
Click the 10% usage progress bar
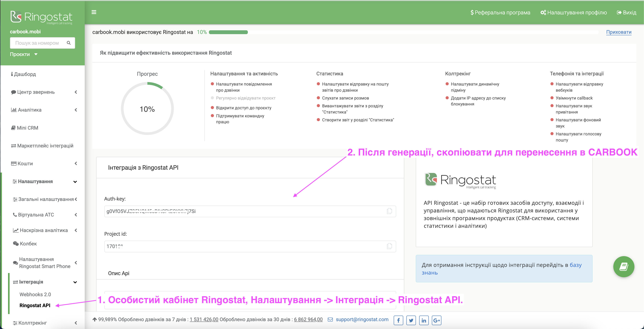[228, 32]
